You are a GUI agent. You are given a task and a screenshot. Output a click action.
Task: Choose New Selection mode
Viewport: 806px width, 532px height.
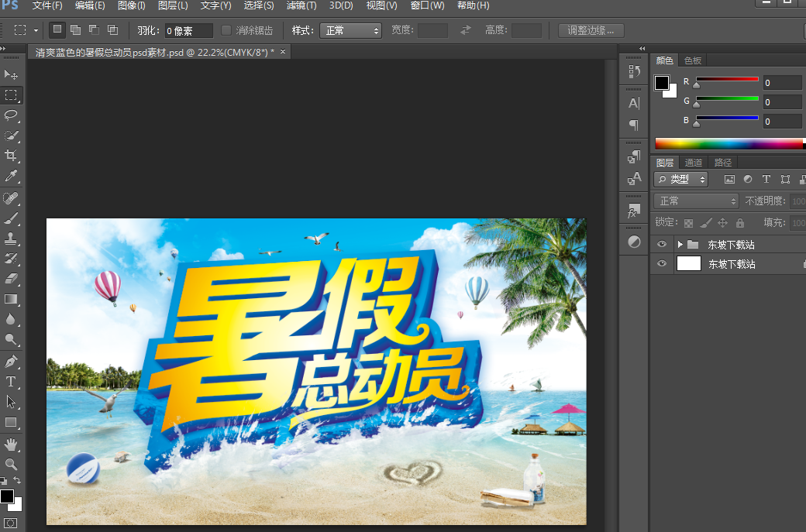(57, 29)
